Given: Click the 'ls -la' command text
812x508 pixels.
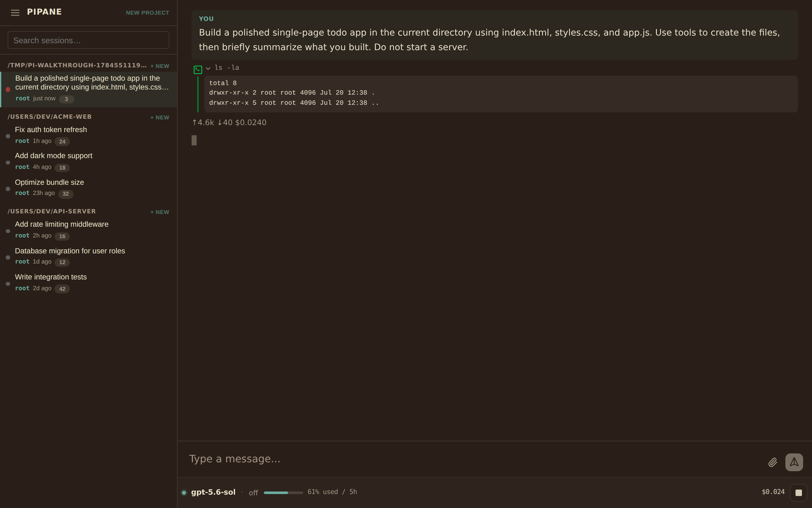Looking at the screenshot, I should coord(227,68).
